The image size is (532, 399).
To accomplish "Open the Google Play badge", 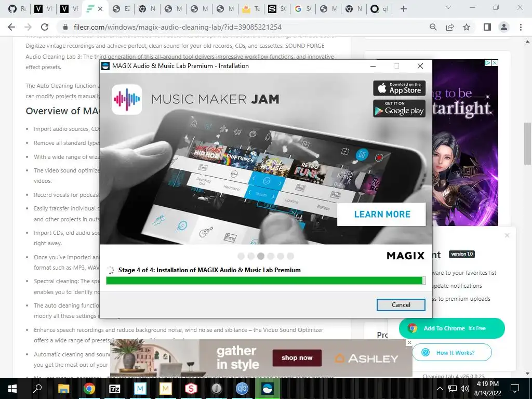I will [399, 109].
